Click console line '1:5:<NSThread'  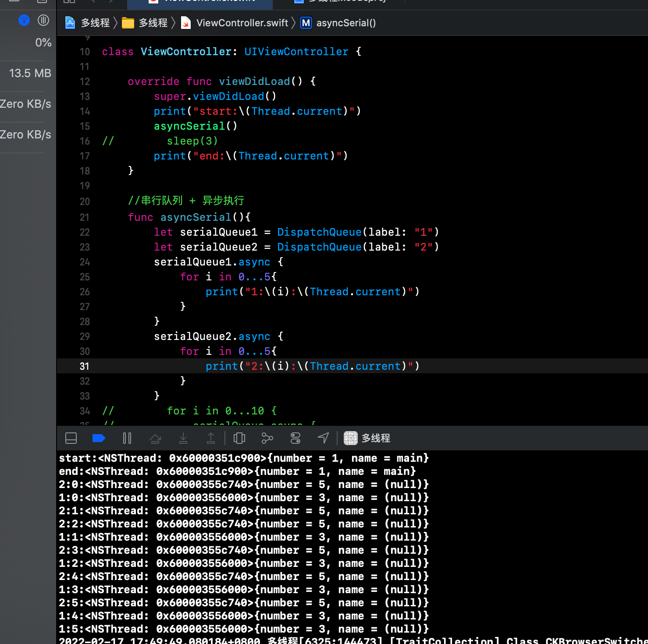244,629
